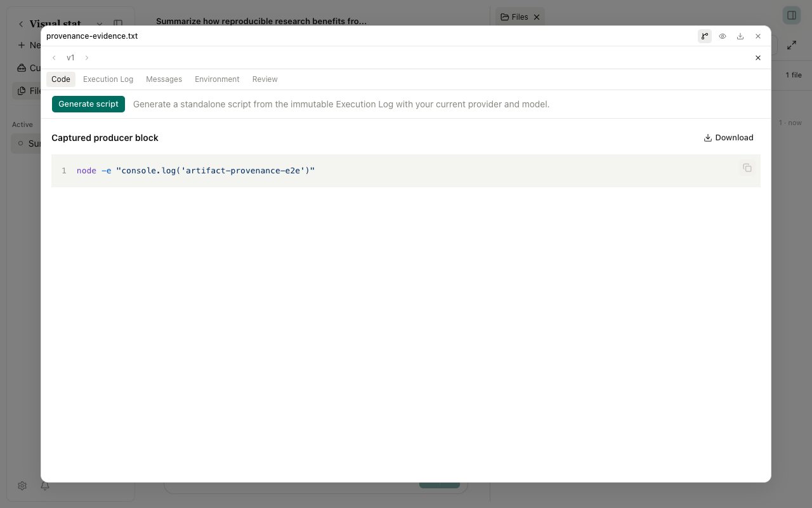812x508 pixels.
Task: Click line number 1 in code block
Action: [x=63, y=171]
